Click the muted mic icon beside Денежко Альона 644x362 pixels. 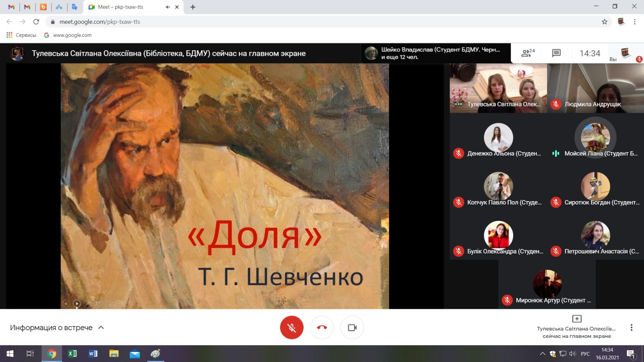pos(459,153)
